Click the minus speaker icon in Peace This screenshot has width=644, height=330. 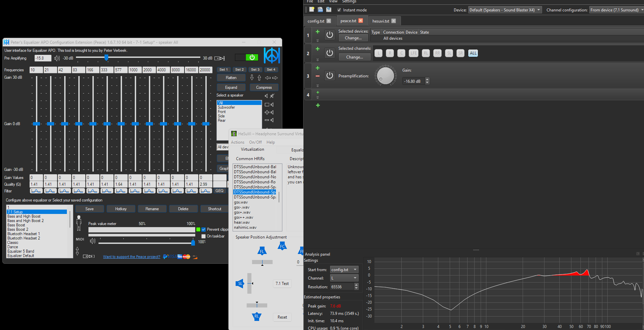click(269, 120)
